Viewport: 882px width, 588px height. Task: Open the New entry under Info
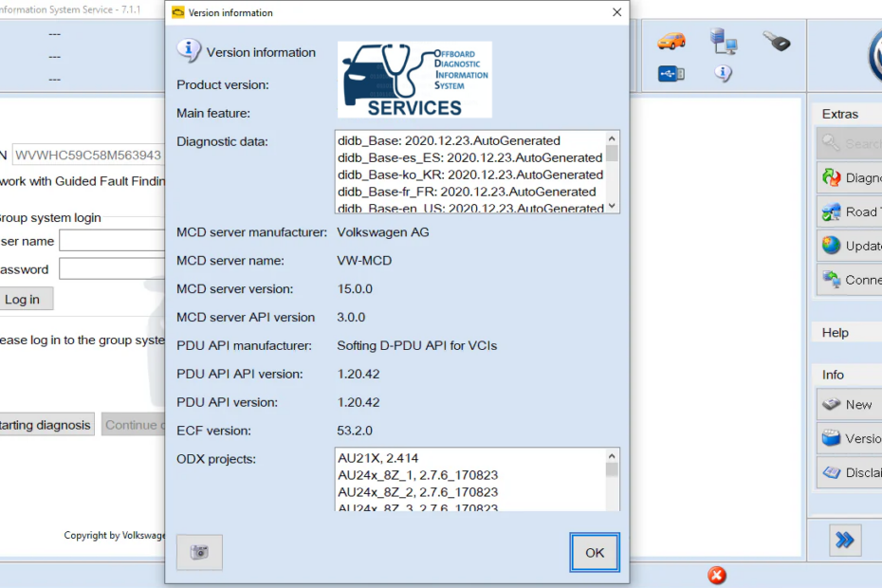(x=850, y=405)
